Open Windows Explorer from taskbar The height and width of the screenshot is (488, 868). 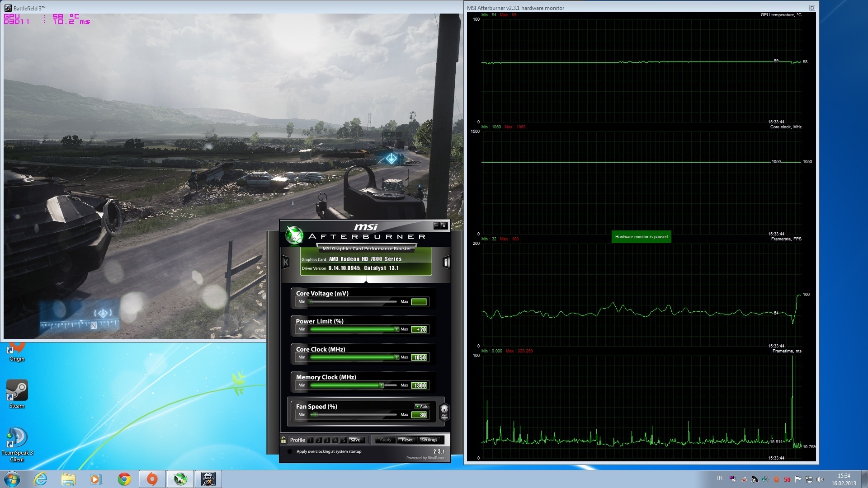coord(68,479)
